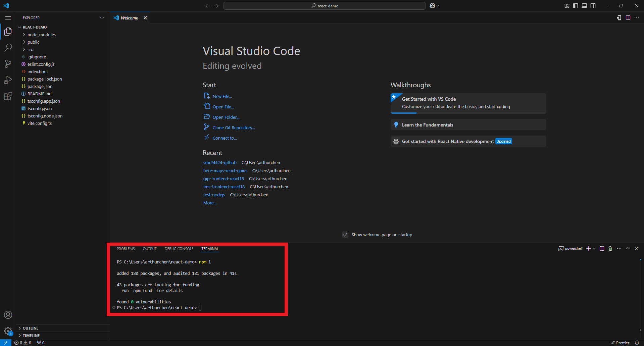Screen dimensions: 644x346
Task: Expand the public folder
Action: click(x=63, y=42)
